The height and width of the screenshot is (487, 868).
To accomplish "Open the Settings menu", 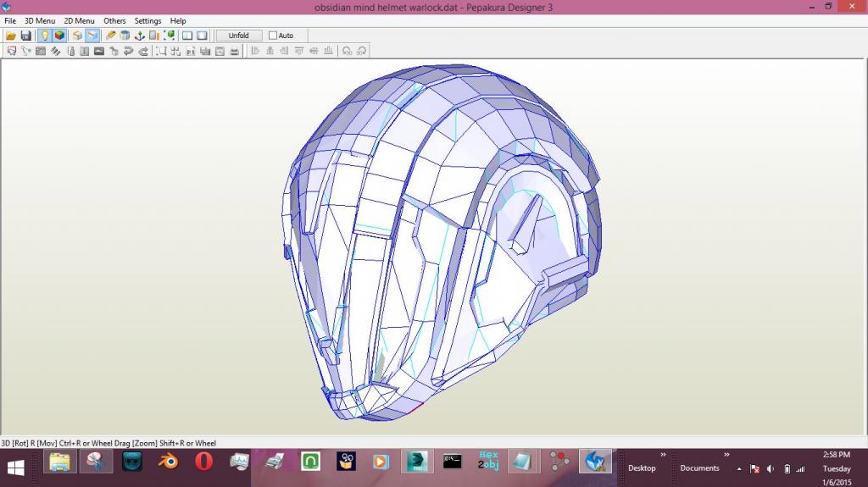I will (147, 20).
